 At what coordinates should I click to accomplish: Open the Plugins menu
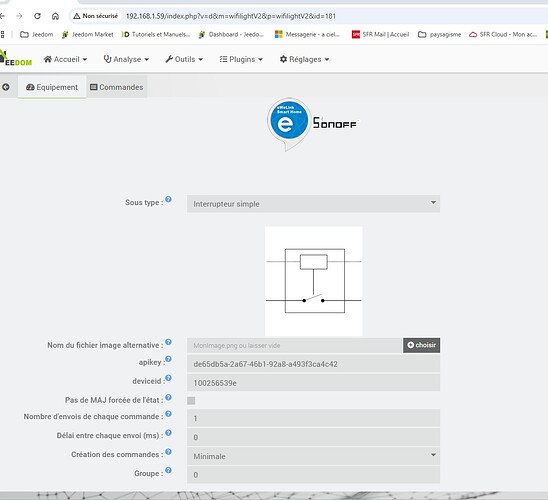coord(241,59)
